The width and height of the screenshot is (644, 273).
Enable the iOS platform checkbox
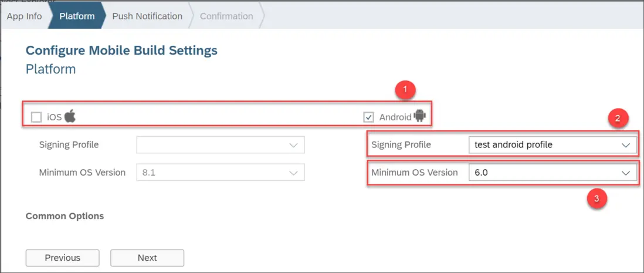(36, 117)
